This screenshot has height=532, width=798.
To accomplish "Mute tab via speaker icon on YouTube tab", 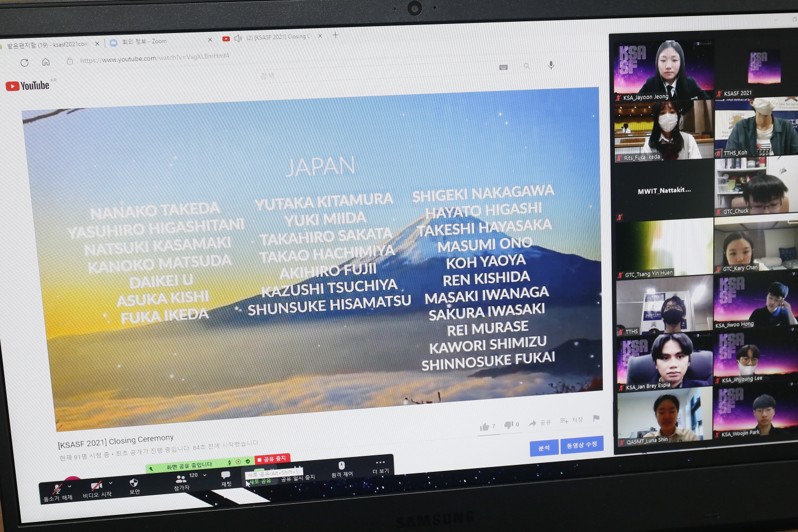I will pos(238,38).
